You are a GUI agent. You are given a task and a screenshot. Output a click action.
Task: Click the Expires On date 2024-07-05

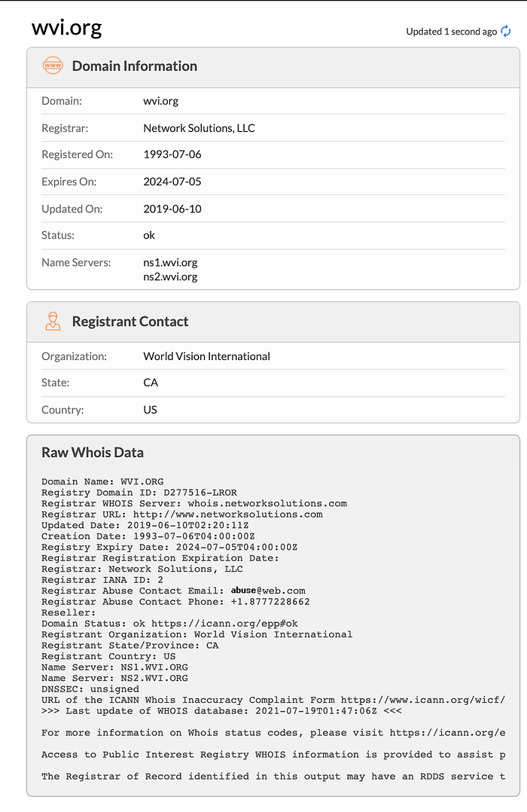(172, 182)
